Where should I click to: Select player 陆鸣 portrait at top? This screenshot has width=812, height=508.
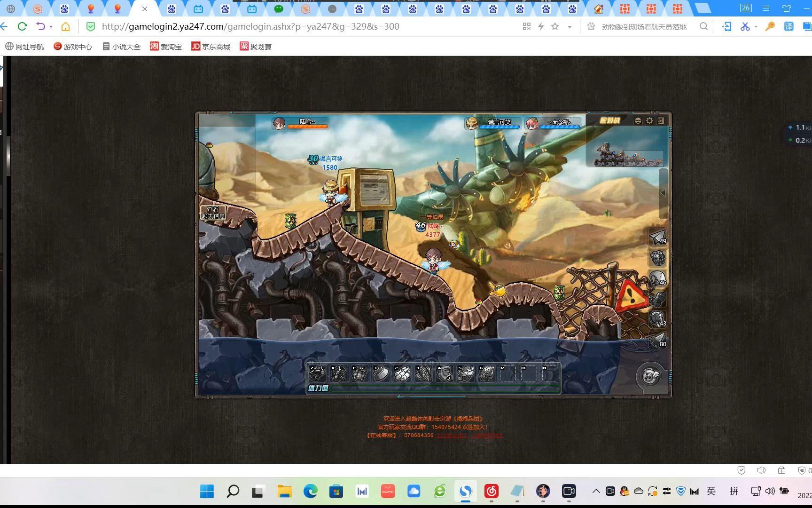279,124
